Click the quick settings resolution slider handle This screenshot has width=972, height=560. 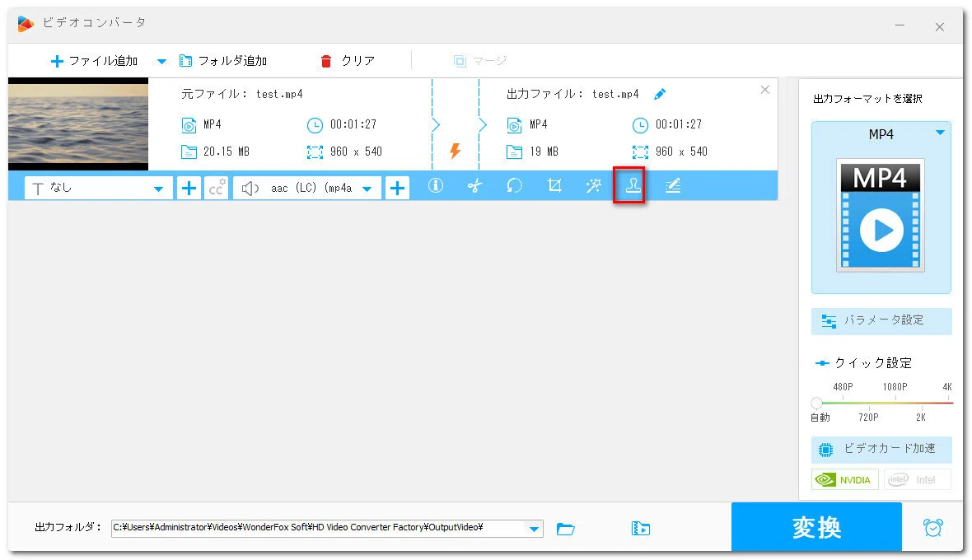pos(816,404)
